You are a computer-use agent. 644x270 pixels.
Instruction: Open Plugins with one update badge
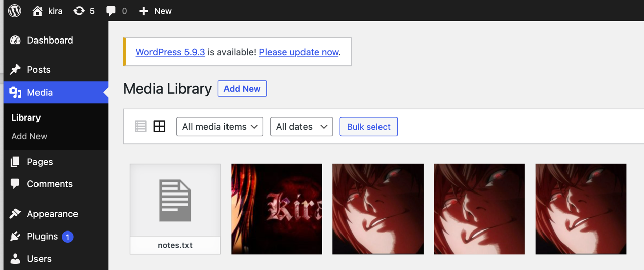pyautogui.click(x=43, y=236)
